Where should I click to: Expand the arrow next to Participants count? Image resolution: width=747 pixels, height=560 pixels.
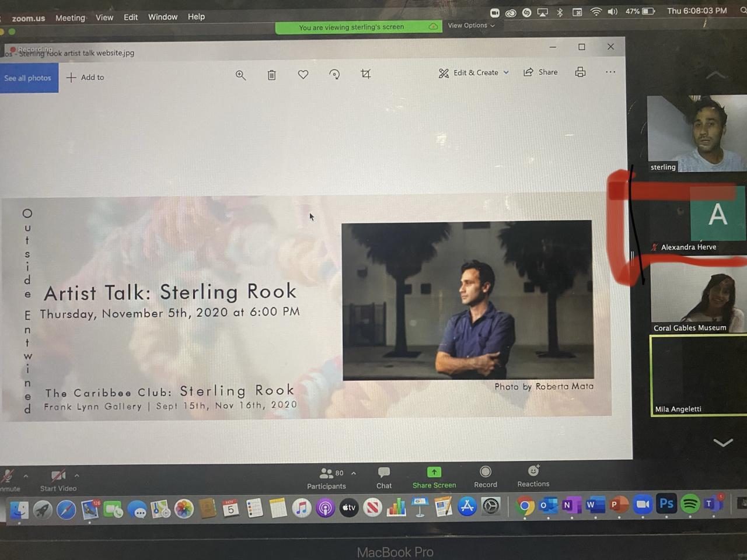[354, 473]
